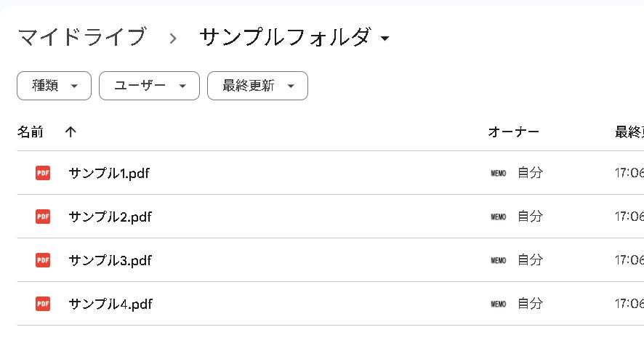Select the サンプル2.pdf file name
This screenshot has height=351, width=644.
110,217
